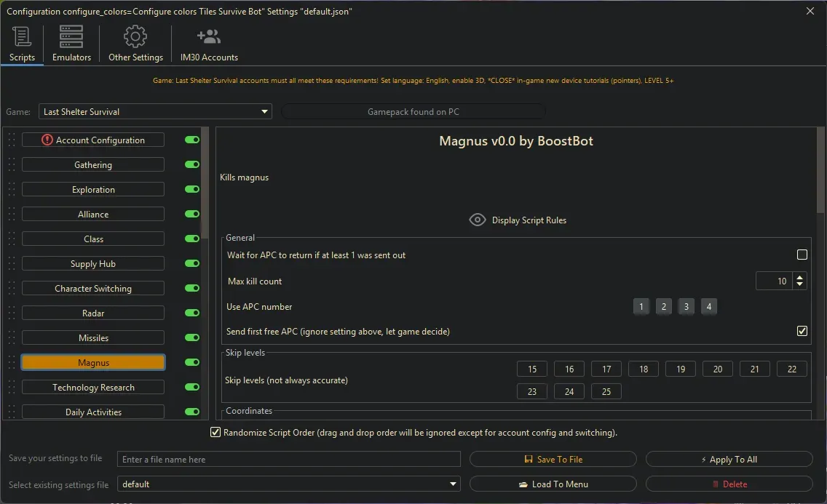Image resolution: width=827 pixels, height=504 pixels.
Task: Toggle the Technology Research switch
Action: click(192, 387)
